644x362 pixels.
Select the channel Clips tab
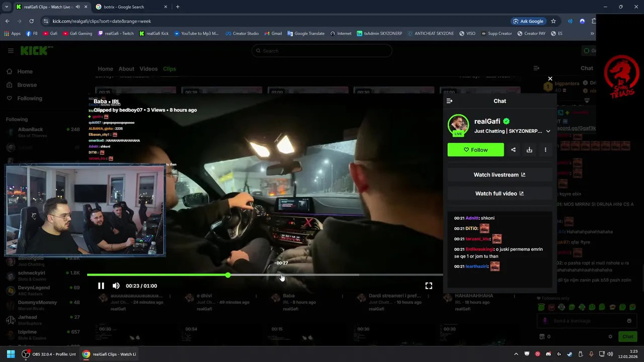pos(170,69)
